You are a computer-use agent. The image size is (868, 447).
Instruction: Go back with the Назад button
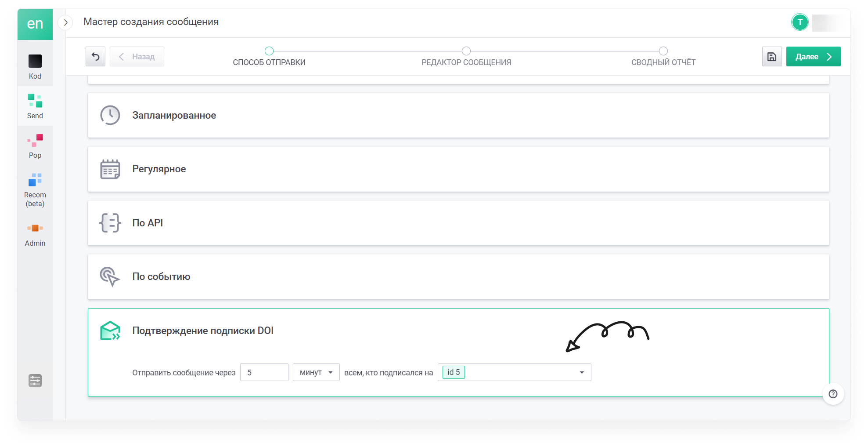137,57
